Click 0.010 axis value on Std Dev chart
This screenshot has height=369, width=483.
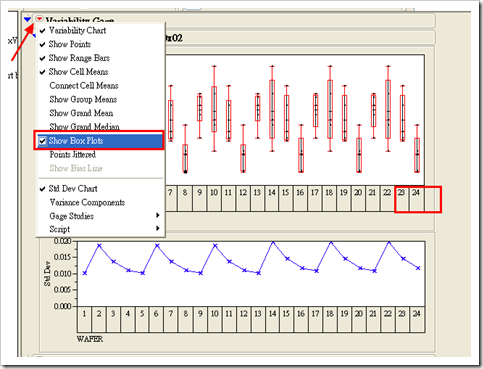[63, 274]
